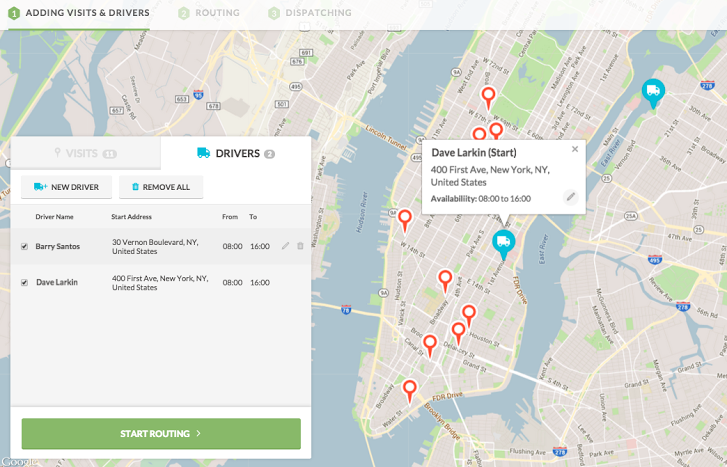The image size is (727, 467).
Task: Select the Drivers tab
Action: (236, 153)
